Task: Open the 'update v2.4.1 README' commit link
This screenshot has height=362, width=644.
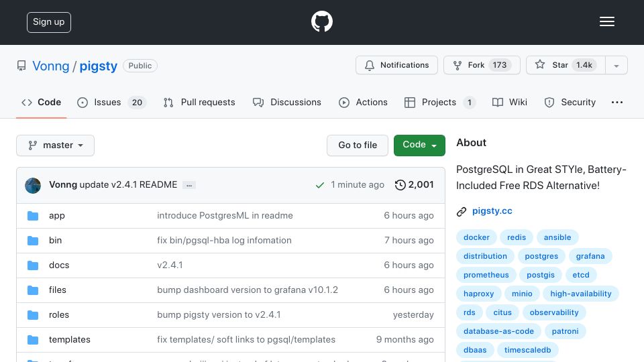Action: (x=128, y=185)
